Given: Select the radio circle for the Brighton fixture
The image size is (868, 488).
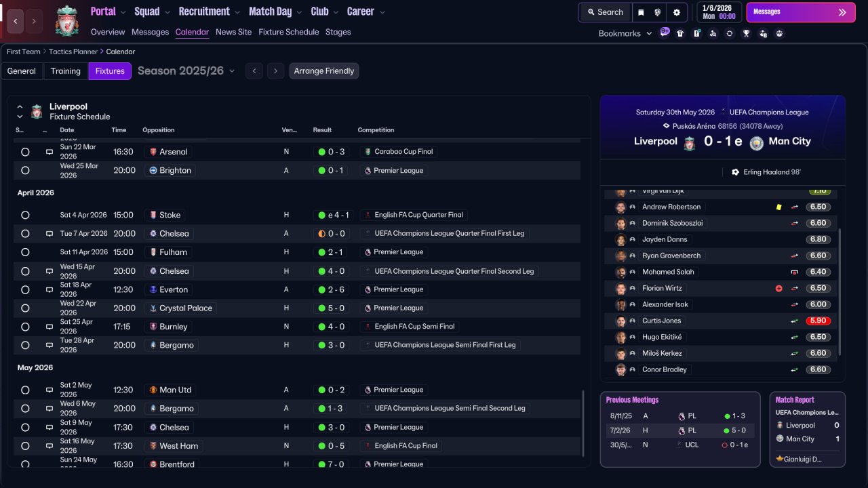Looking at the screenshot, I should pyautogui.click(x=25, y=171).
